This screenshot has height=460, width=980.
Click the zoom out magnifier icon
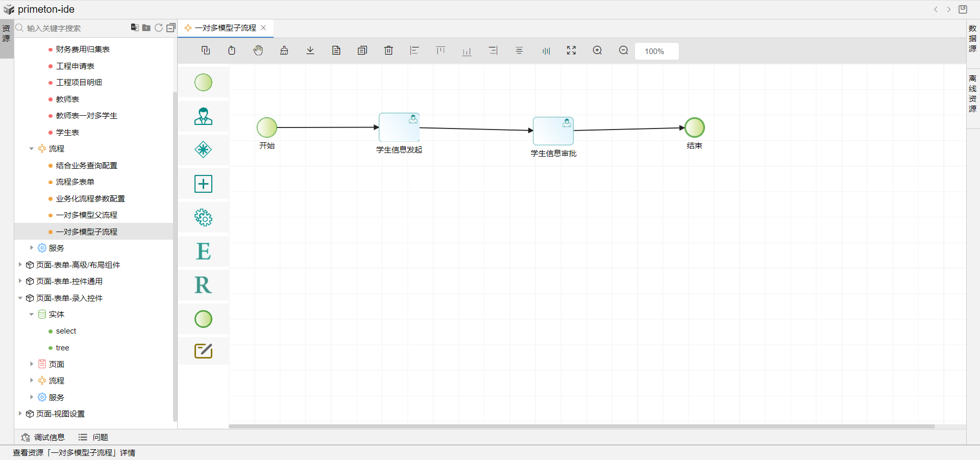(x=623, y=50)
